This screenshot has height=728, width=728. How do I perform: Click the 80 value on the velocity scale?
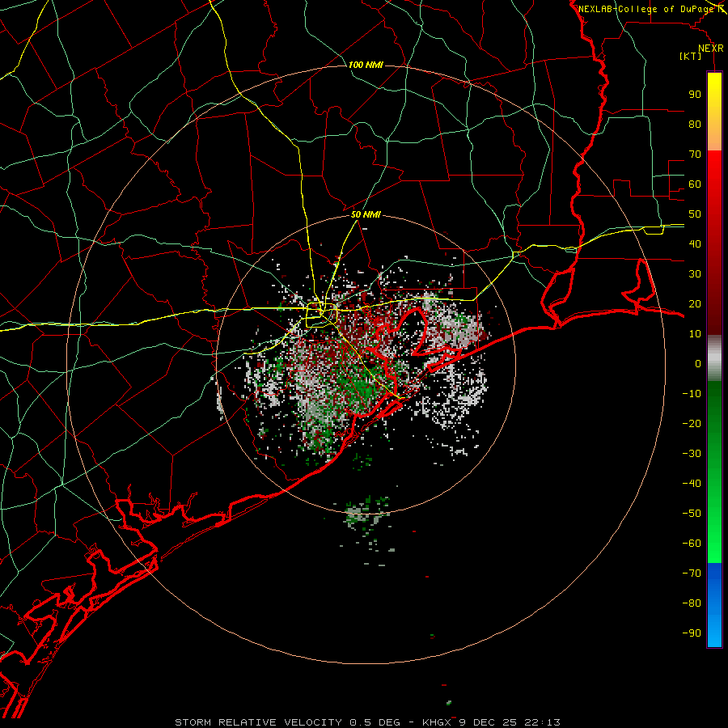pyautogui.click(x=695, y=125)
